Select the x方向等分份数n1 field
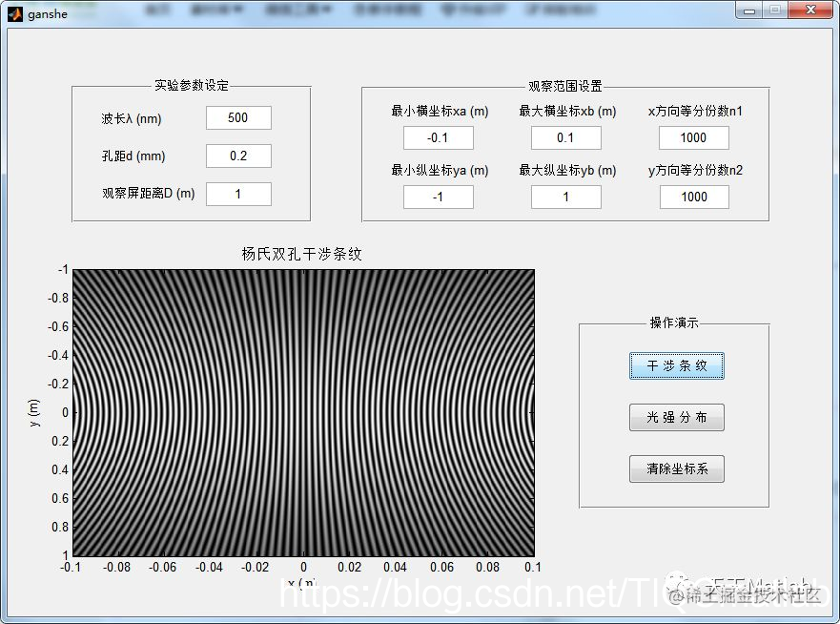Screen dimensions: 840x624 (694, 137)
